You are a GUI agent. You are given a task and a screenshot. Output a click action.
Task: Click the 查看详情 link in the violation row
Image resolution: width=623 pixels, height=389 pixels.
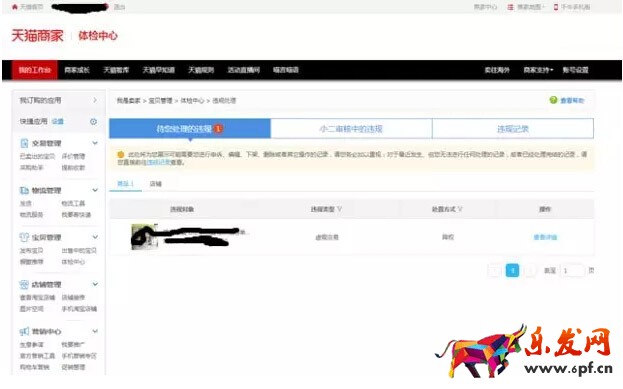coord(545,237)
